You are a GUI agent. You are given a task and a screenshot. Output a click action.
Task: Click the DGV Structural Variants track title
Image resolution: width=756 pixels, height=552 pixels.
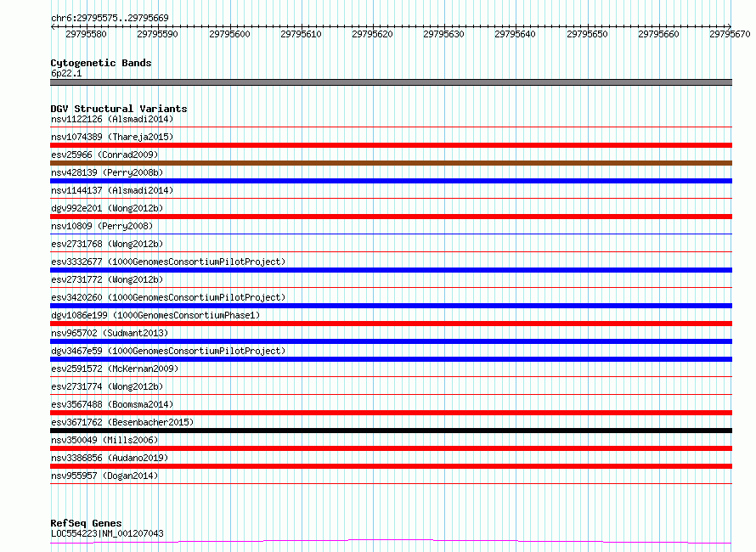119,109
